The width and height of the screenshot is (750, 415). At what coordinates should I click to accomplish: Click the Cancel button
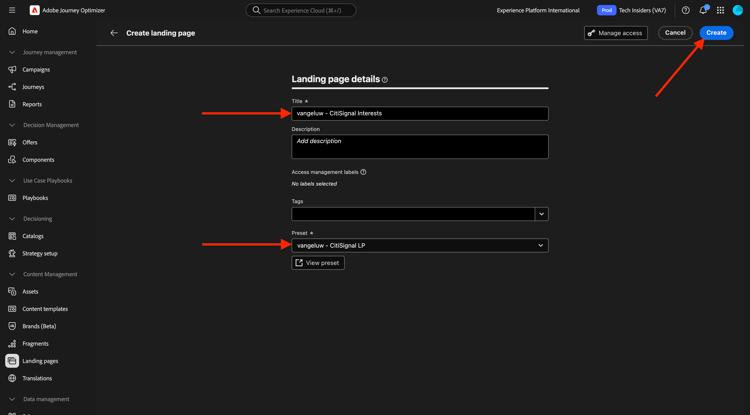[675, 33]
